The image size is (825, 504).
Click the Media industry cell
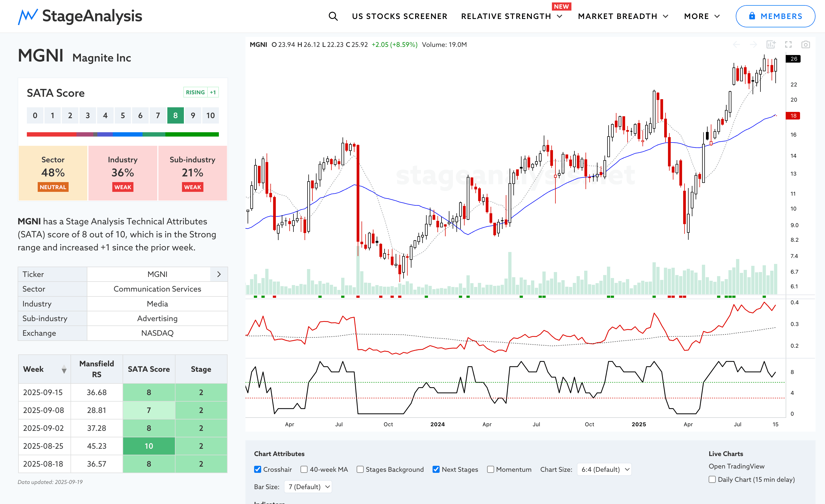click(x=157, y=304)
